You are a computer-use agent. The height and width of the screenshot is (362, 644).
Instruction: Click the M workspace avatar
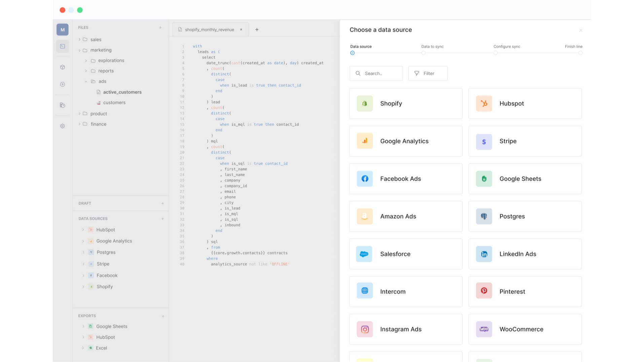(x=62, y=30)
